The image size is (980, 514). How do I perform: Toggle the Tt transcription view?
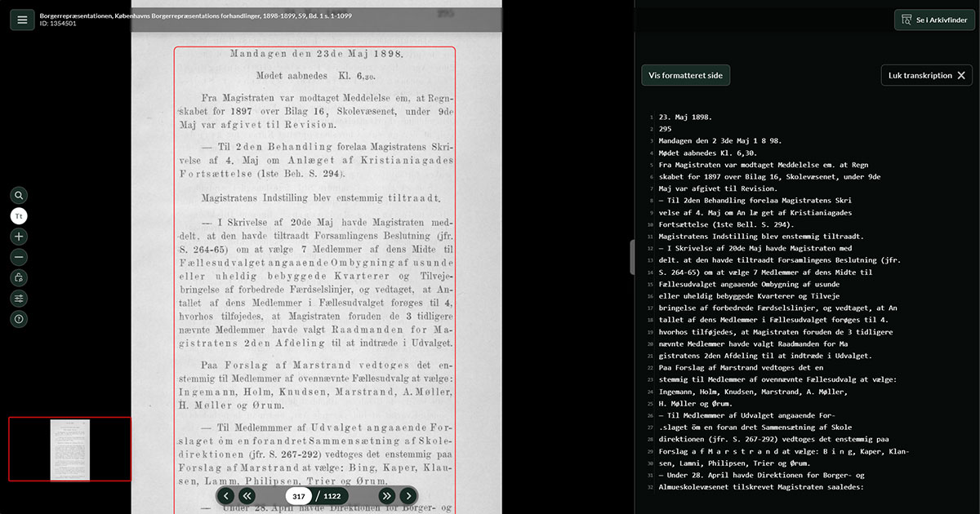(19, 216)
